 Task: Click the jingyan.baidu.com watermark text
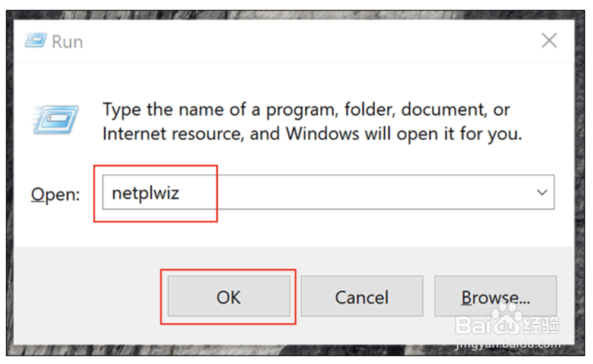point(508,344)
